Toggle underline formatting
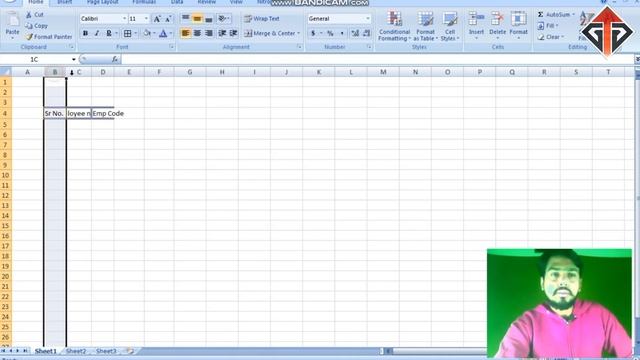The image size is (640, 360). click(109, 33)
